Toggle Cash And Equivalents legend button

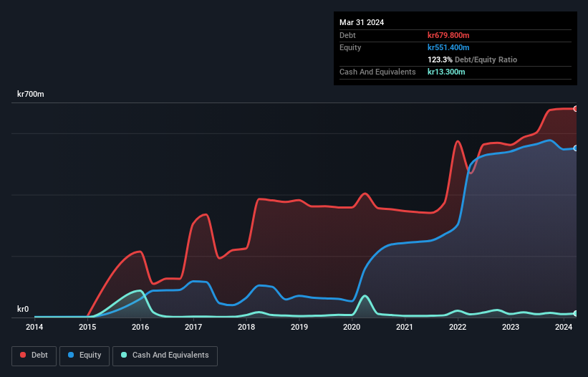[x=165, y=356]
